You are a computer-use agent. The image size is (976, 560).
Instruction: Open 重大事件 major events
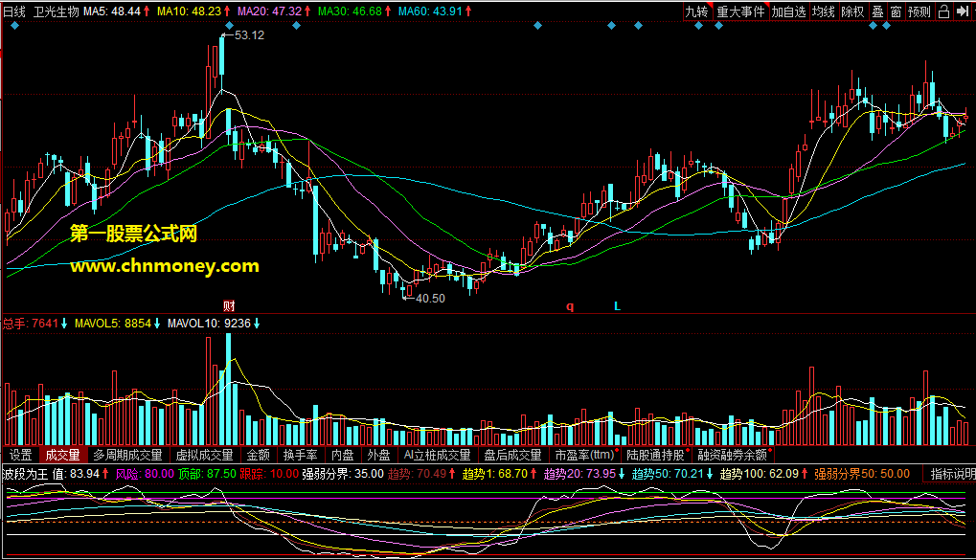(740, 11)
